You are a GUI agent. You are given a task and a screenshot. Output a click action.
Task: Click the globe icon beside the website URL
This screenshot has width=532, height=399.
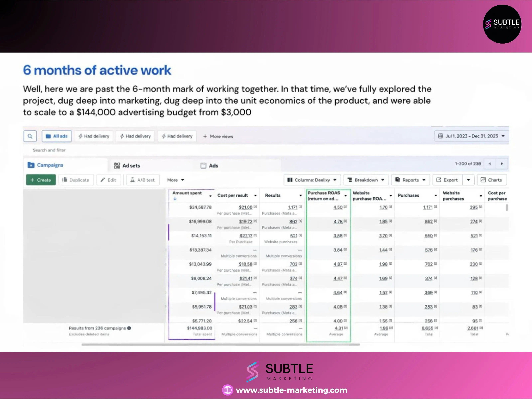point(228,390)
